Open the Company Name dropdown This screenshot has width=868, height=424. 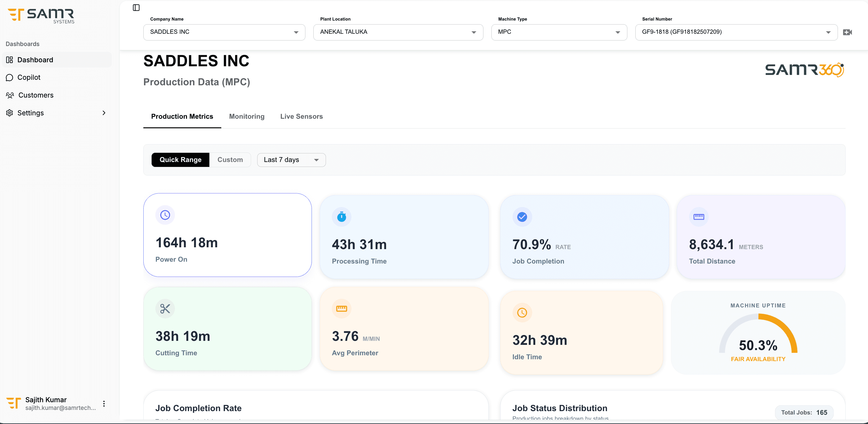coord(224,32)
